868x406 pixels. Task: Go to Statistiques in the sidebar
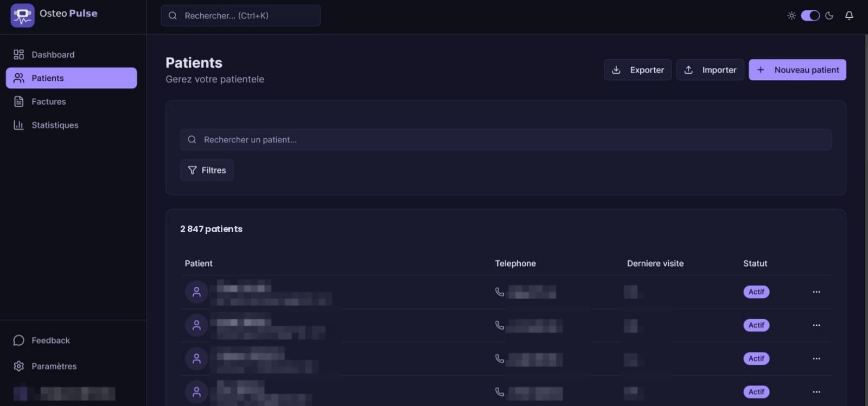click(54, 125)
